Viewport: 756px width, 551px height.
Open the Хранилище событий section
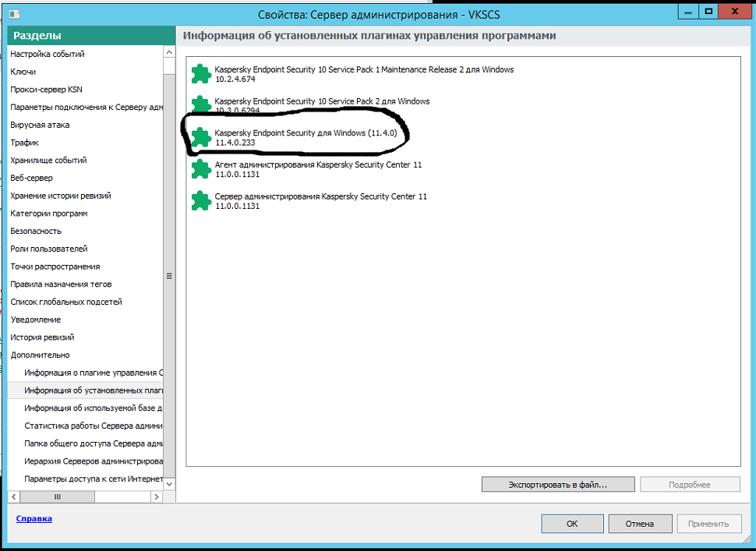tap(48, 160)
